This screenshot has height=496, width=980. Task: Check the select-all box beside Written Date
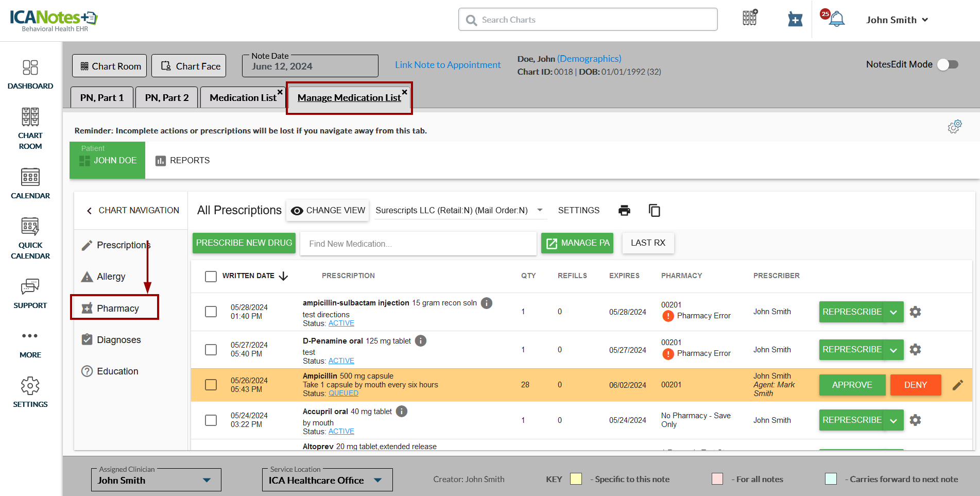211,276
